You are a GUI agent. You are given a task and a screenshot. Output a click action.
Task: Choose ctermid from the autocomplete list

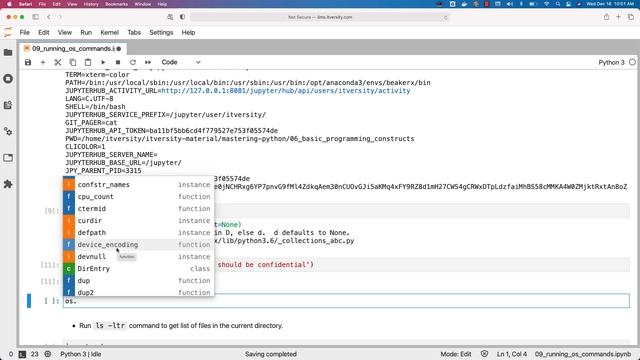(x=138, y=209)
